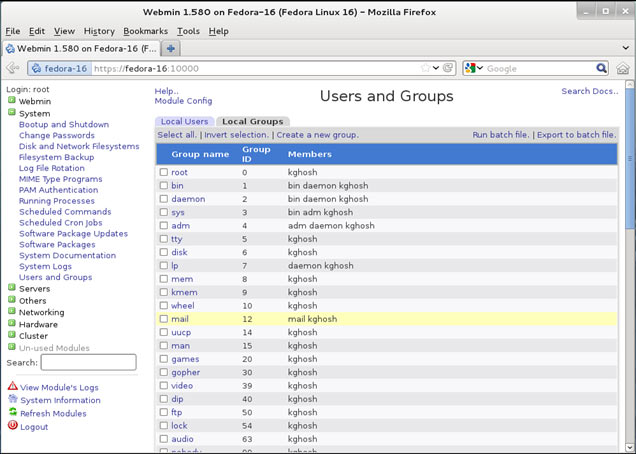636x454 pixels.
Task: Click the Google search engine icon
Action: (470, 68)
